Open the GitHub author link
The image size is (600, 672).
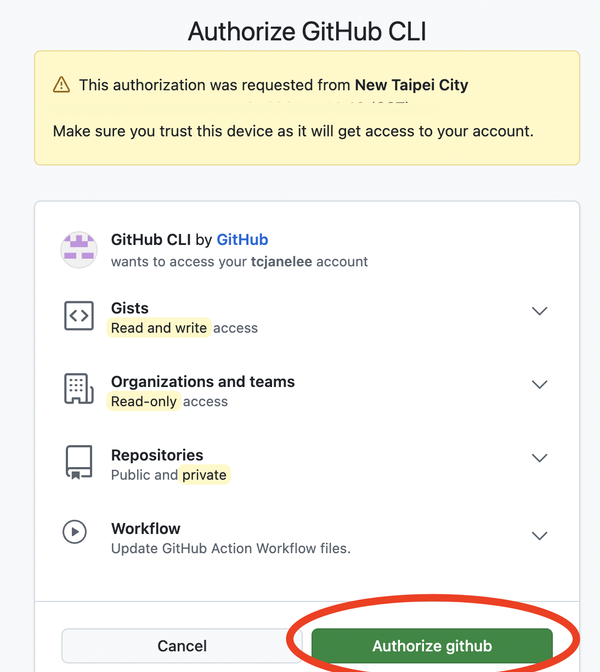click(x=242, y=240)
